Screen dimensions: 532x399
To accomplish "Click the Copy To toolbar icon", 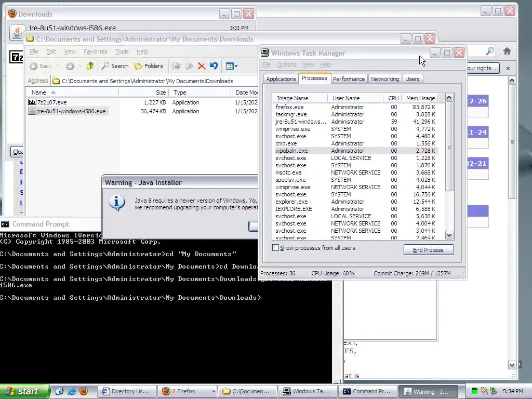I will [x=189, y=66].
